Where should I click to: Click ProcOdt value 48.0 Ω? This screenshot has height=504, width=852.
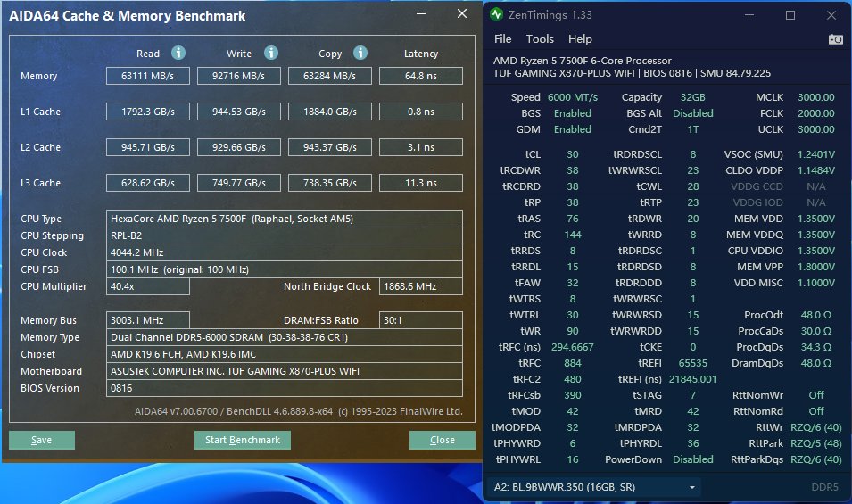click(815, 315)
